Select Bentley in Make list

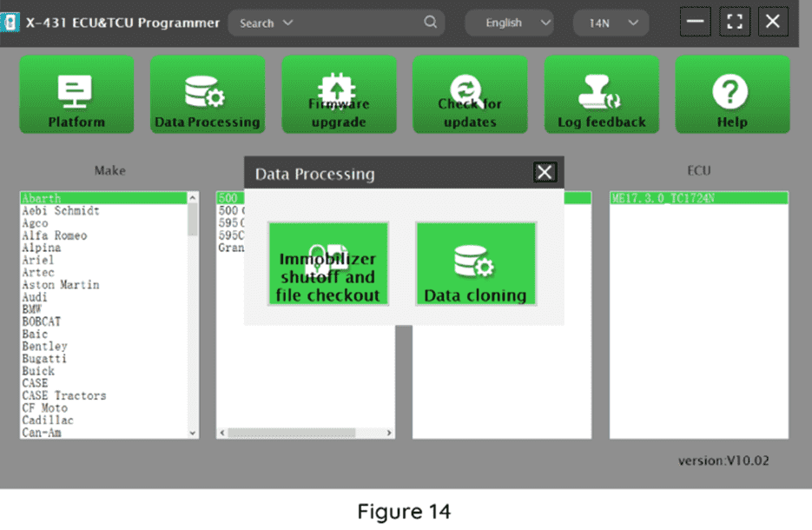click(x=103, y=346)
